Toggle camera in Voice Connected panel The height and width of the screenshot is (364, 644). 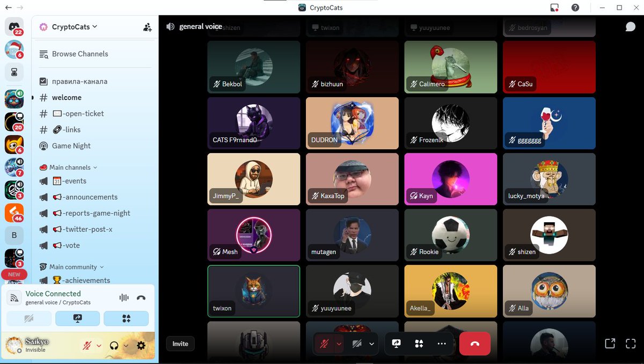[28, 318]
